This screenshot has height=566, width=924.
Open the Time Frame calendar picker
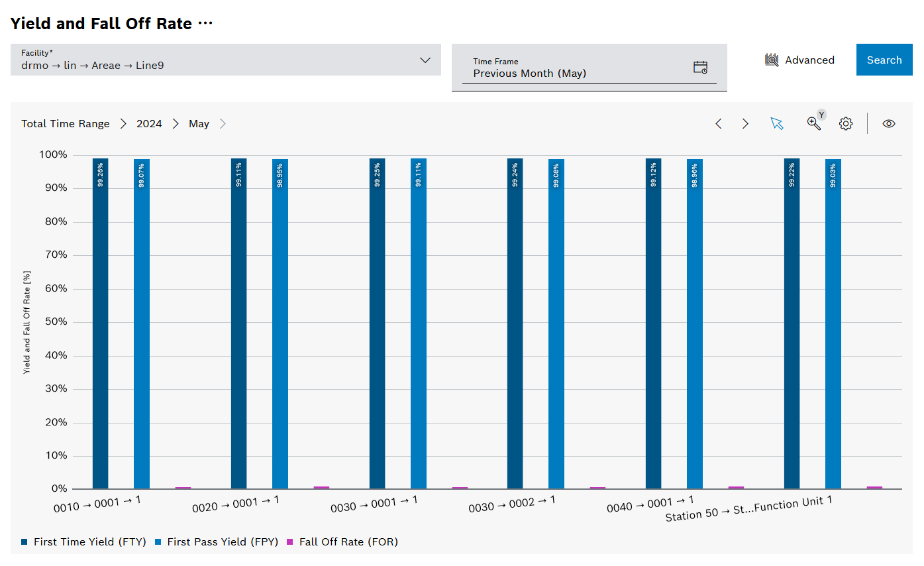click(701, 66)
